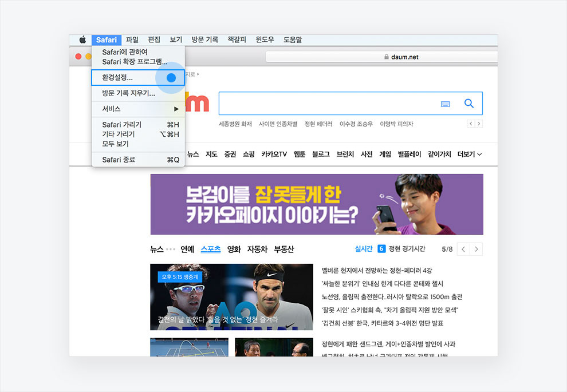Open the 방문 기록 menu

(x=204, y=39)
